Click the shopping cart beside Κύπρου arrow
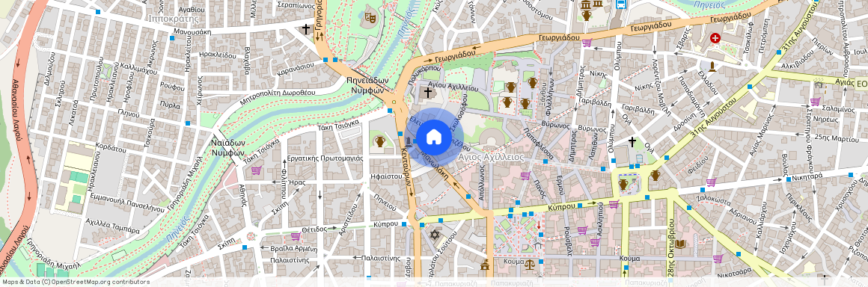Screen dimensions: 868x287 (614, 204)
